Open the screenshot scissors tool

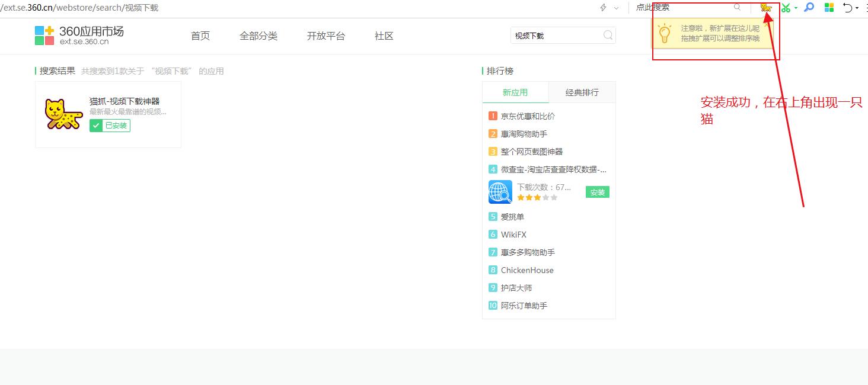coord(786,7)
